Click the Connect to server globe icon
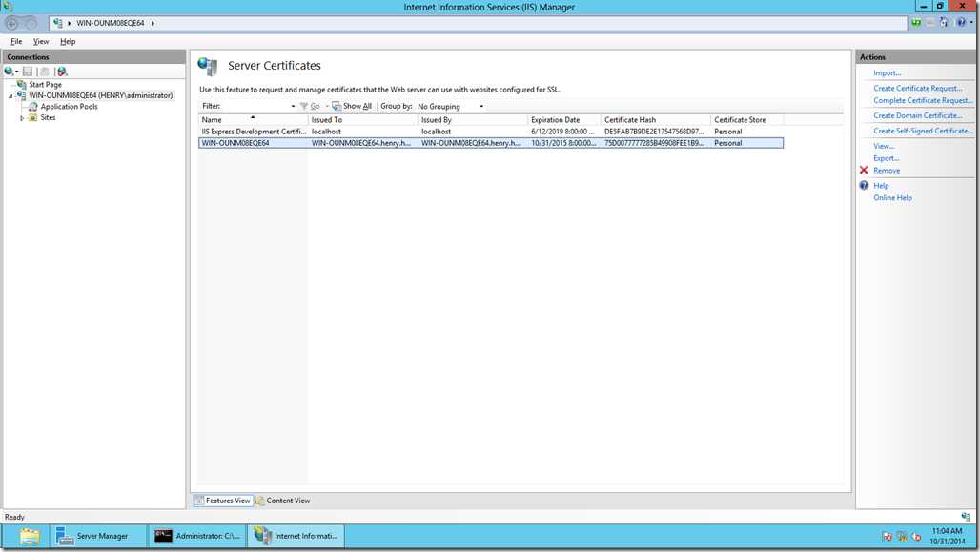Viewport: 980px width, 552px height. click(9, 72)
